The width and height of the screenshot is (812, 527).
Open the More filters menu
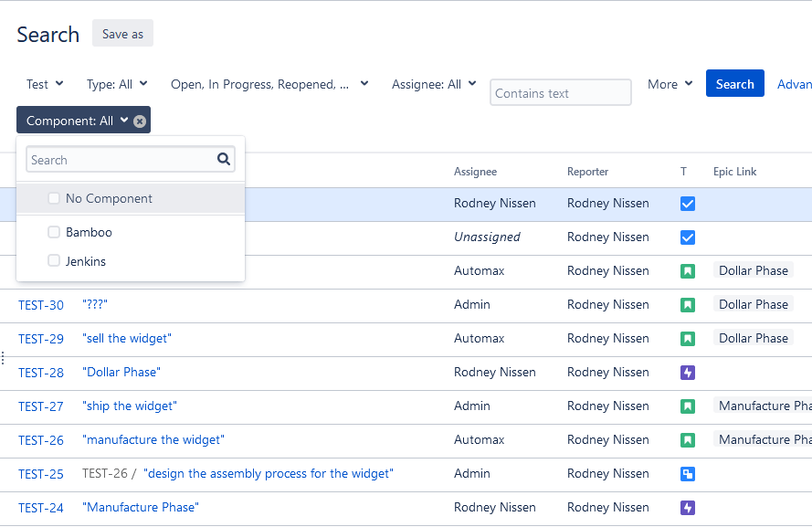tap(670, 84)
